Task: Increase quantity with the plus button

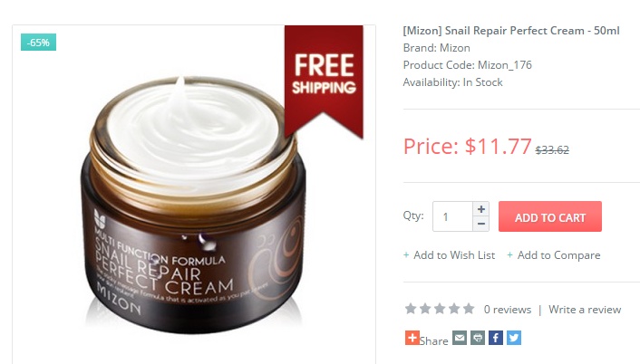Action: 481,209
